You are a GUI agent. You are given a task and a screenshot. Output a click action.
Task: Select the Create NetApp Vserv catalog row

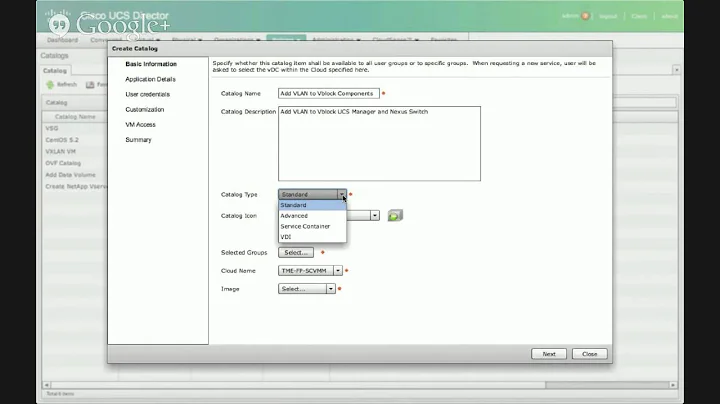(76, 187)
